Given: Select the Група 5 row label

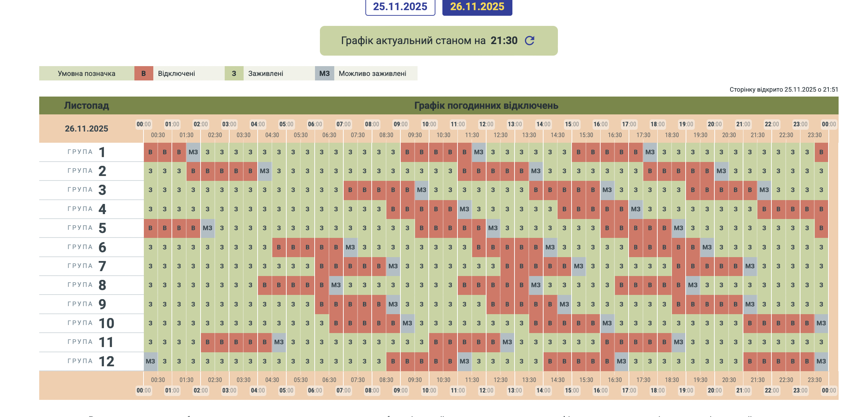Looking at the screenshot, I should click(x=86, y=228).
